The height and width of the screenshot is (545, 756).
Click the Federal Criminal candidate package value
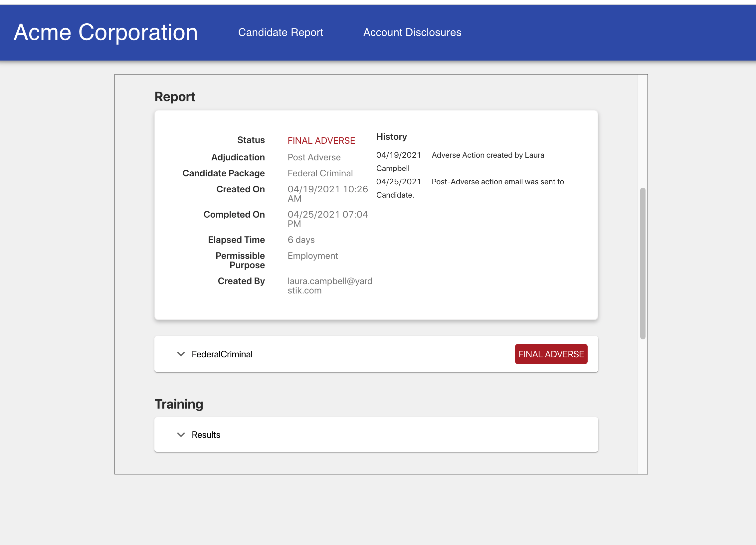pos(320,173)
